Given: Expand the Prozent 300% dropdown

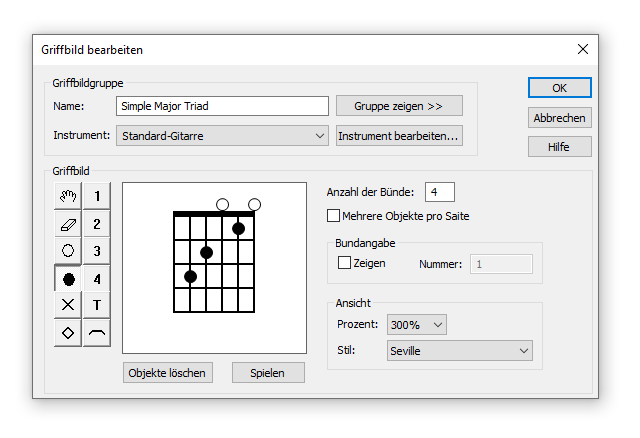Looking at the screenshot, I should point(417,325).
